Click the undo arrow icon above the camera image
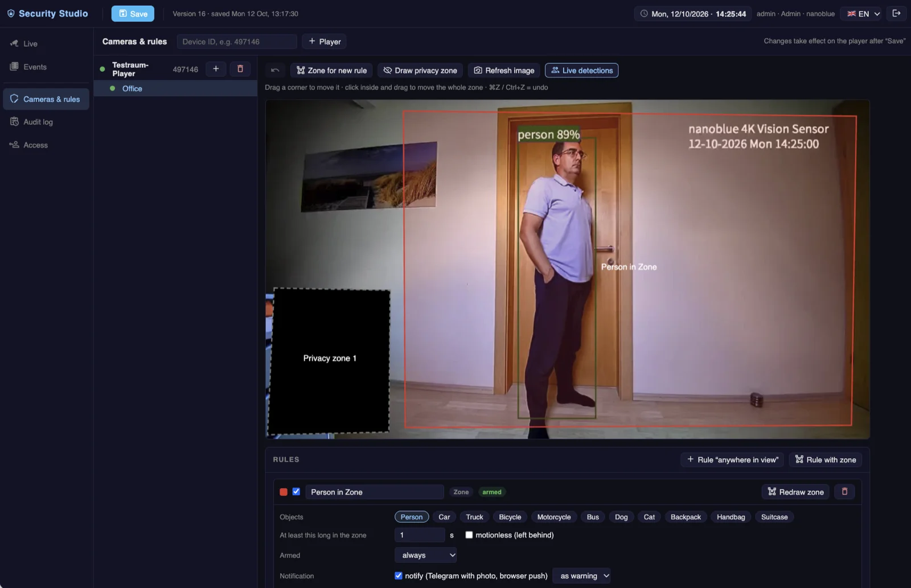This screenshot has height=588, width=911. pyautogui.click(x=275, y=70)
